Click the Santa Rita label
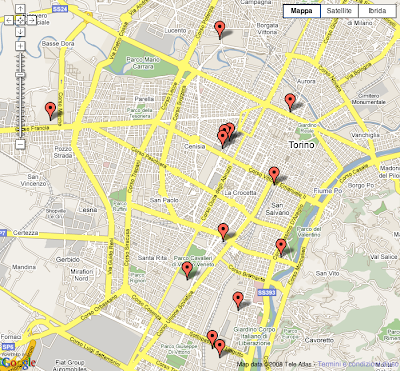400x371 pixels. tap(152, 258)
